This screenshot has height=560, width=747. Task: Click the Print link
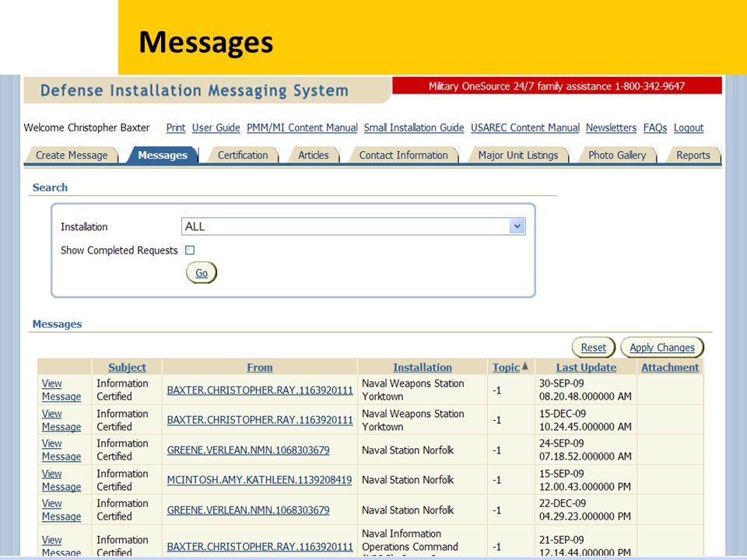point(176,128)
